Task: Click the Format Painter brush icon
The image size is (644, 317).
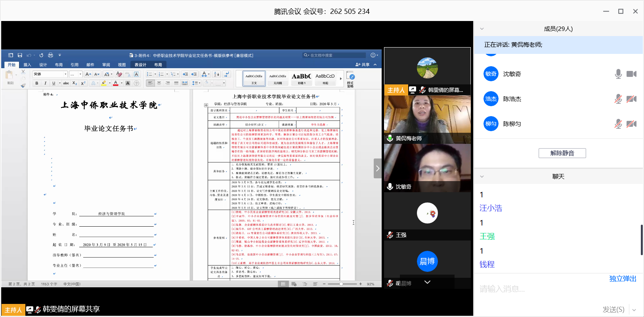Action: coord(23,85)
